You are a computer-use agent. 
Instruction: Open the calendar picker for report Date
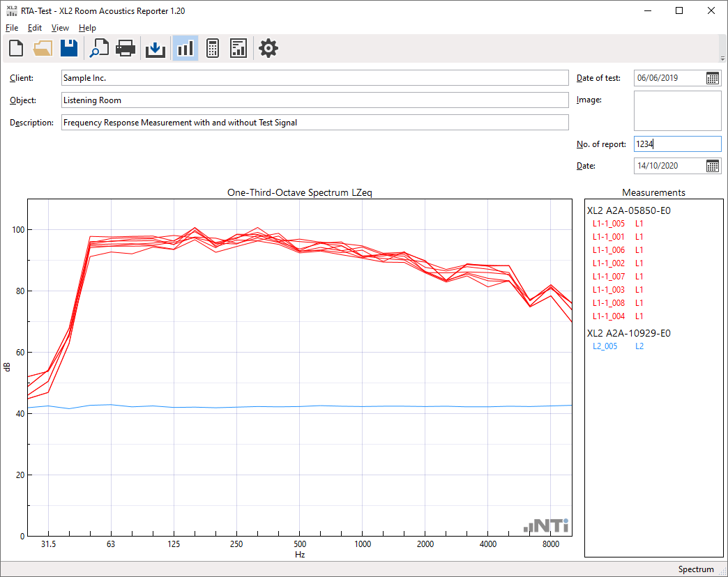713,166
